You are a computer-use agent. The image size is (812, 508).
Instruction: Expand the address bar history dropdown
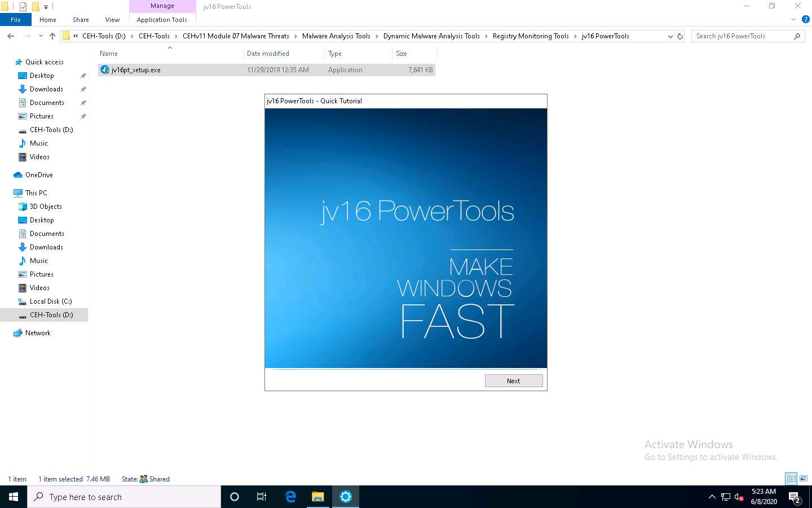coord(670,36)
